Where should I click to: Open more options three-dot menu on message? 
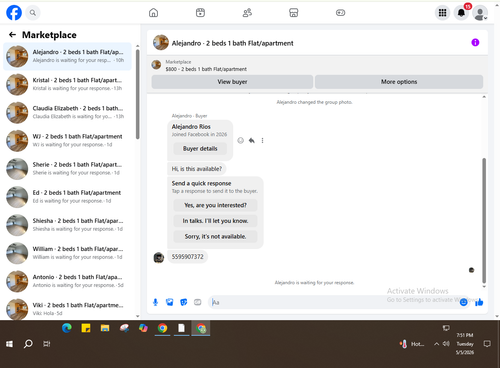point(262,140)
